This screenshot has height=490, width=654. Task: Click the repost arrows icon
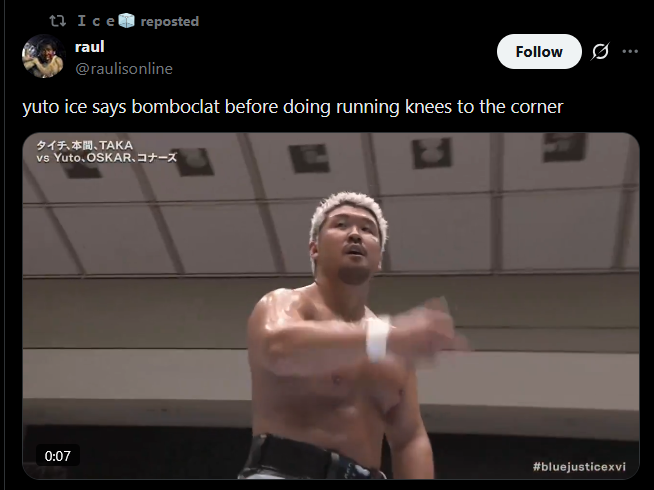coord(58,21)
